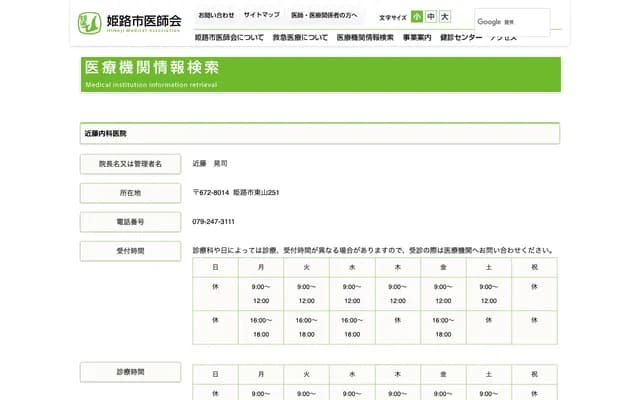Set font size to medium (中)
The width and height of the screenshot is (640, 400).
click(x=431, y=17)
